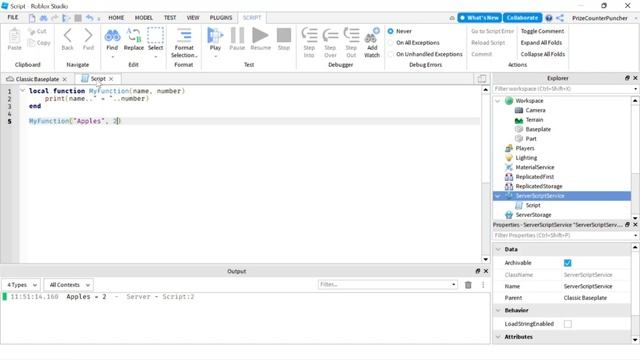This screenshot has width=640, height=360.
Task: Select Workspace in Explorer
Action: pos(529,101)
